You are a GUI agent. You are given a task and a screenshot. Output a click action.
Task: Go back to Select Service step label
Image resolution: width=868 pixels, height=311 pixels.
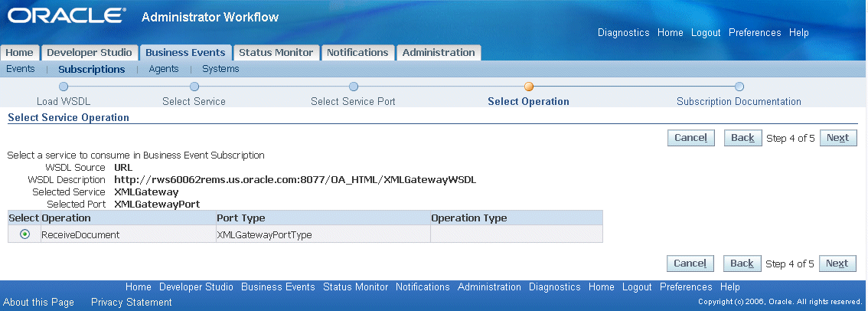click(x=194, y=101)
